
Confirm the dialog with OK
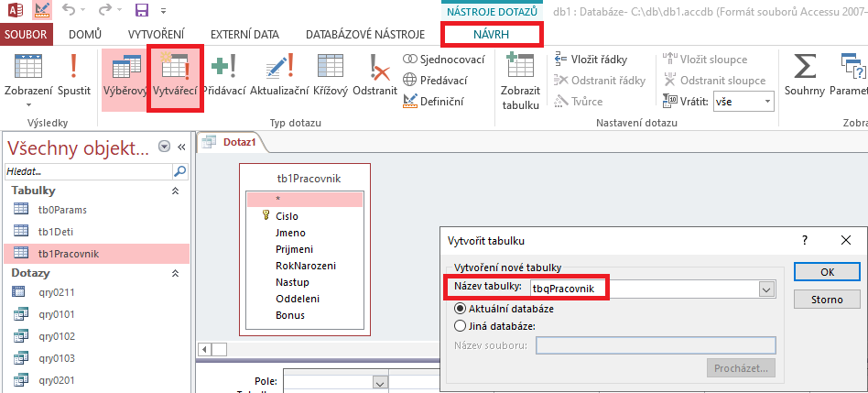pyautogui.click(x=827, y=272)
